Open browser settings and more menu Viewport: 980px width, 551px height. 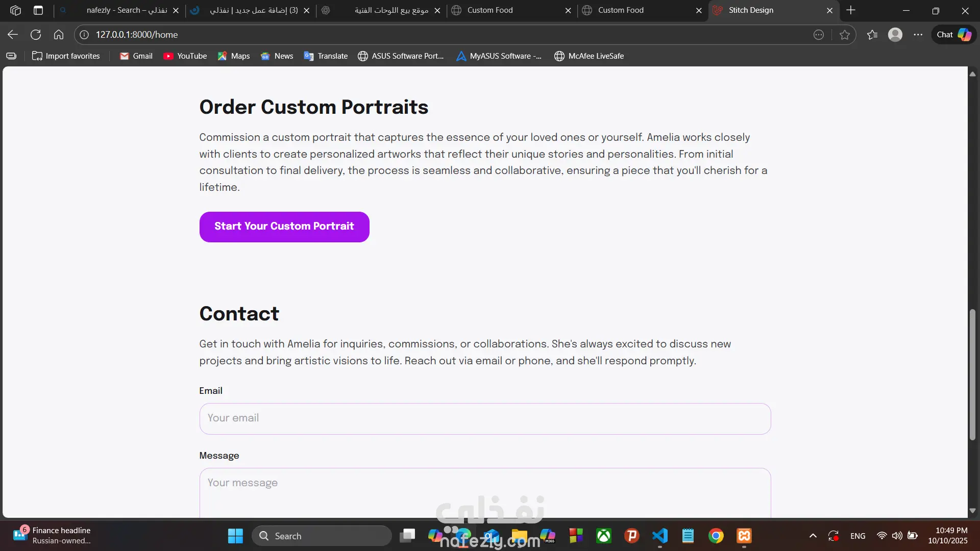tap(918, 35)
